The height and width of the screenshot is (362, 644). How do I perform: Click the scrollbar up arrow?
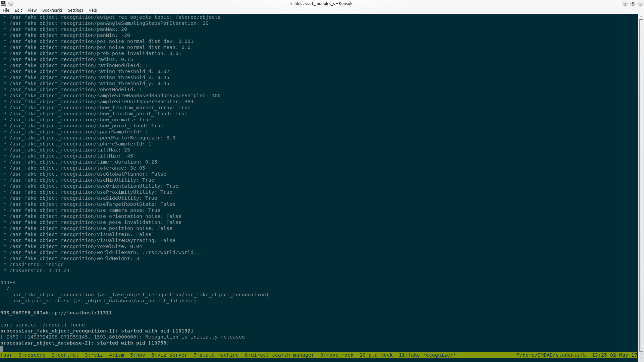(641, 16)
